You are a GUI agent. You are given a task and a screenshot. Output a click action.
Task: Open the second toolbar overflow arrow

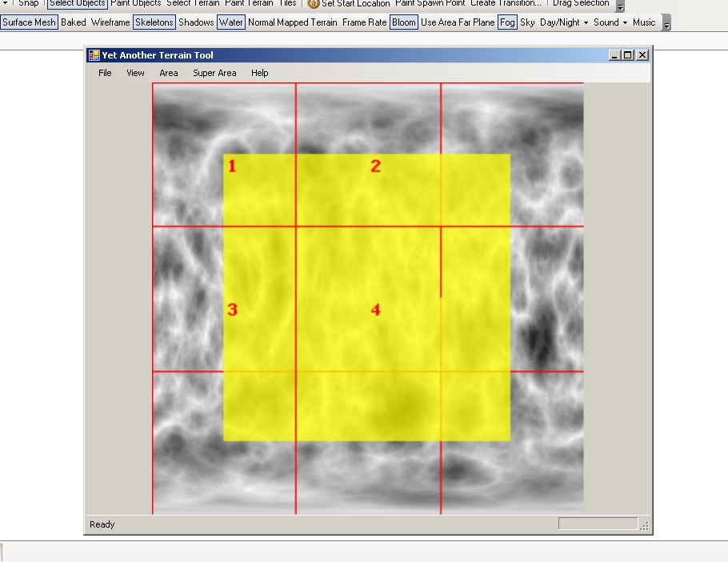[x=666, y=24]
